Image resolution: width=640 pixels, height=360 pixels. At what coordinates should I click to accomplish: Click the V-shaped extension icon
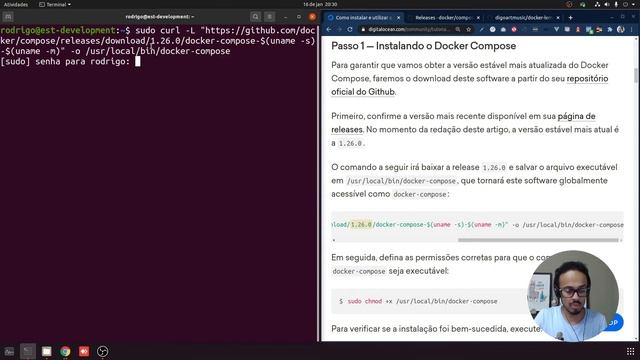[556, 29]
